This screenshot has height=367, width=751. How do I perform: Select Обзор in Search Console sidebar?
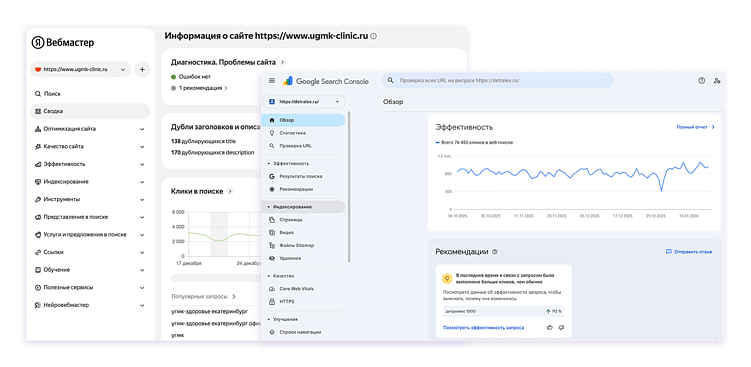click(303, 120)
